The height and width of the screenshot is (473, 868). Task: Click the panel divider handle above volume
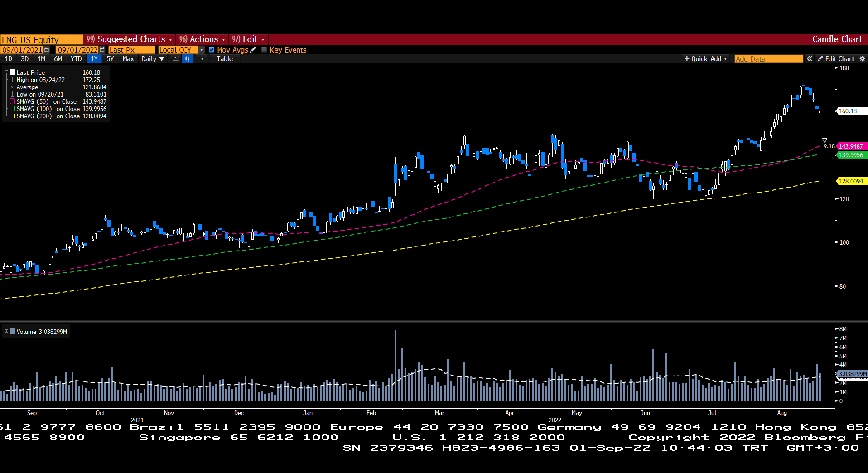(x=434, y=321)
